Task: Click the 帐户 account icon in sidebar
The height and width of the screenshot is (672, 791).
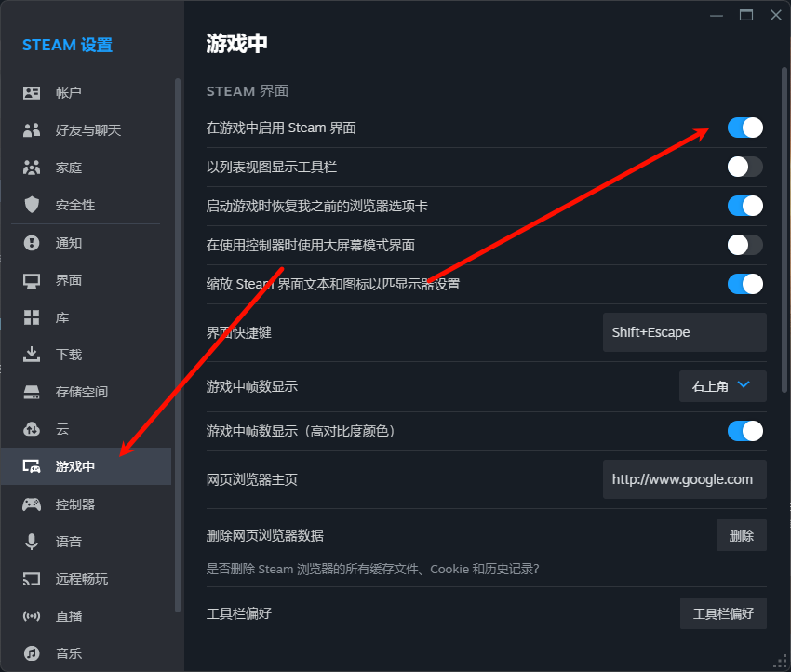Action: click(x=32, y=93)
